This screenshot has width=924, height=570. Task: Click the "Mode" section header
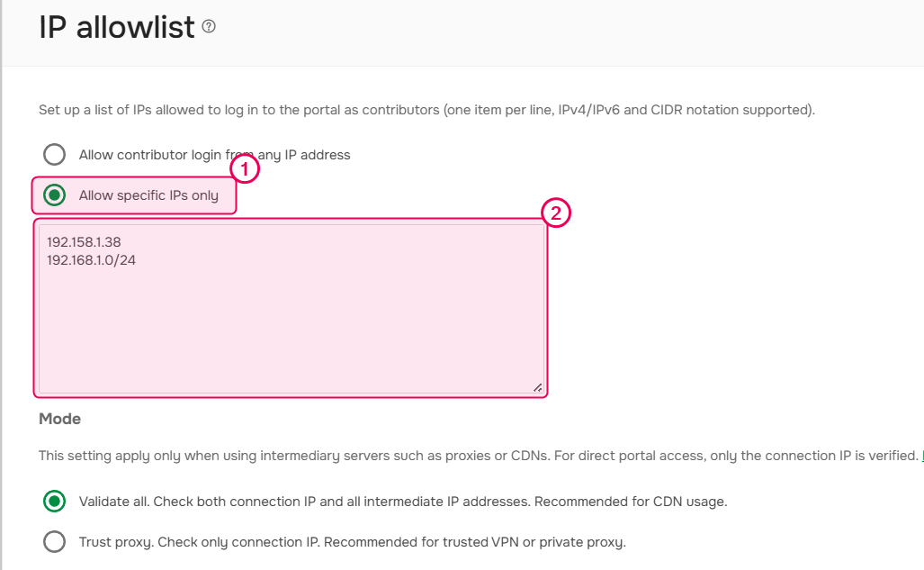(58, 419)
